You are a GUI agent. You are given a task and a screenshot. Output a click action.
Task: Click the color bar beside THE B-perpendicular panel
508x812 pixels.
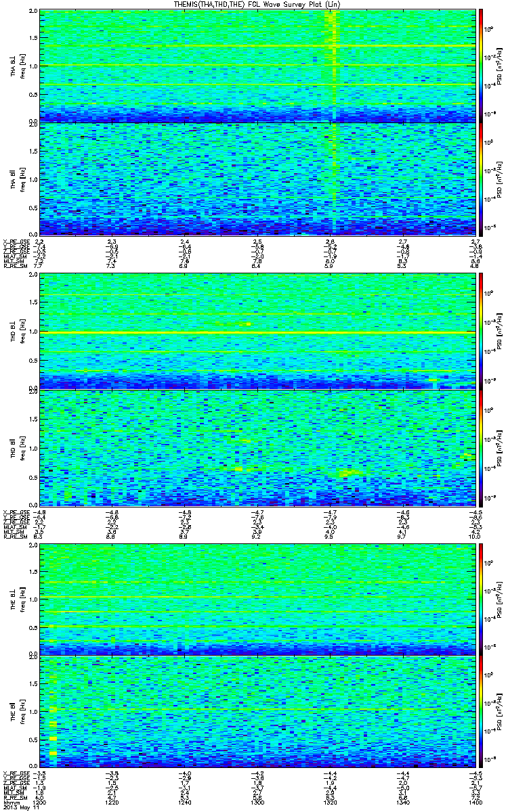pyautogui.click(x=480, y=597)
